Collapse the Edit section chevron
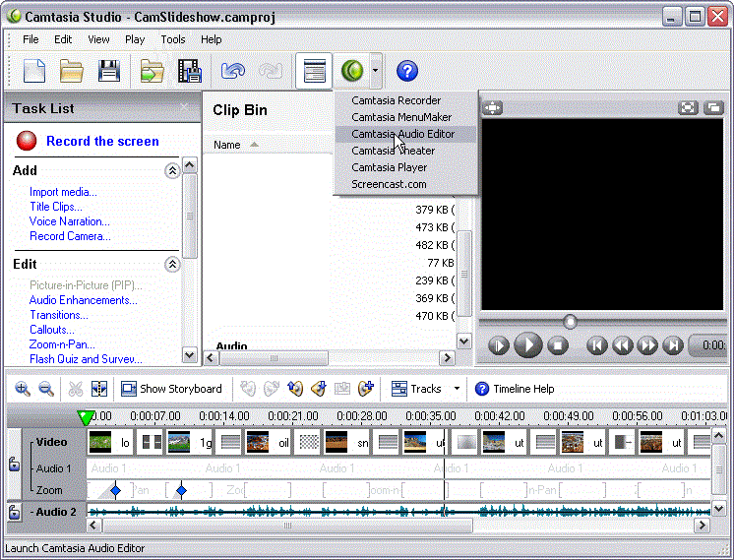 pyautogui.click(x=172, y=265)
